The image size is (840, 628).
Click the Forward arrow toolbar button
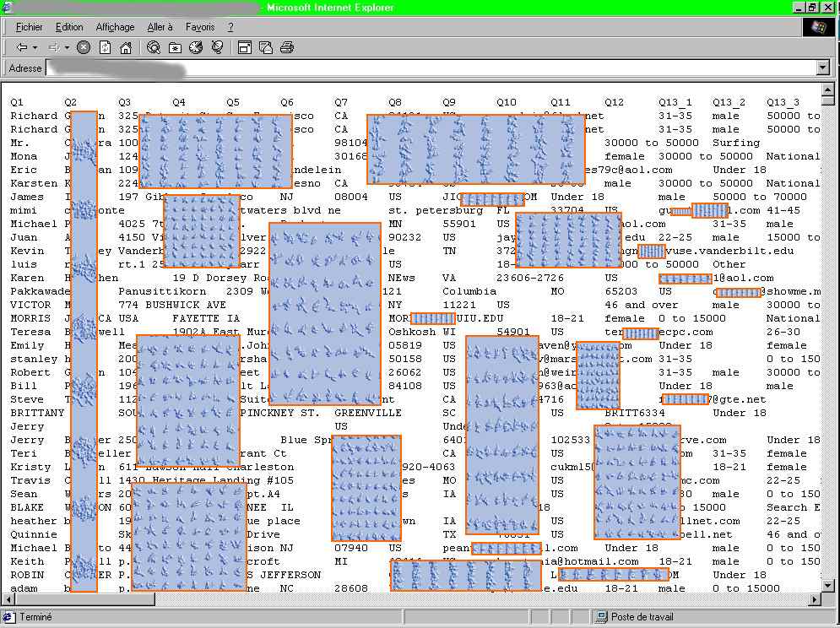tap(53, 47)
